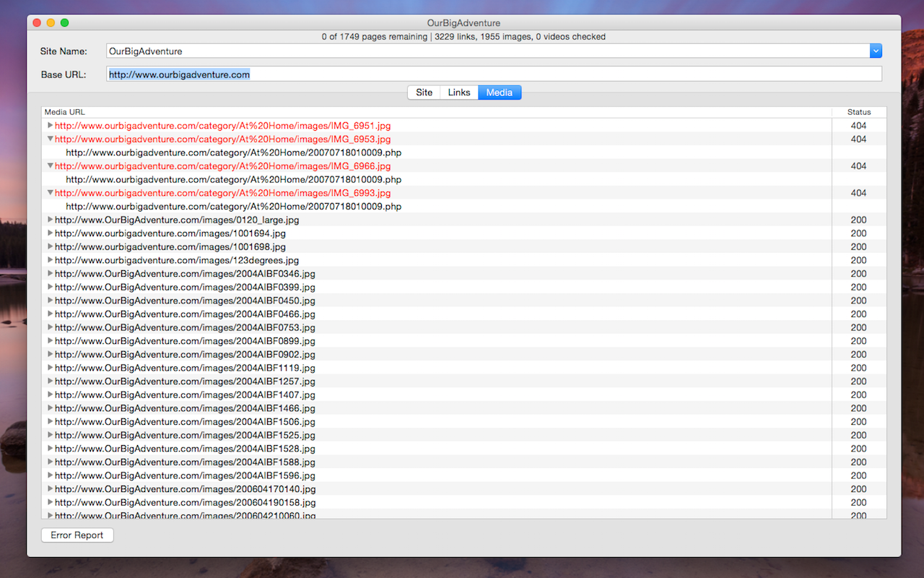
Task: Sort by the Media URL column header
Action: (65, 112)
